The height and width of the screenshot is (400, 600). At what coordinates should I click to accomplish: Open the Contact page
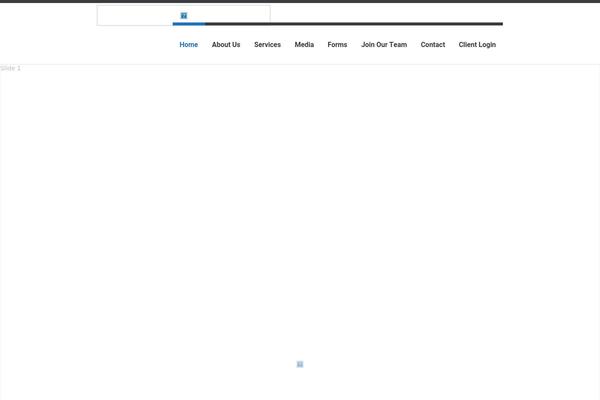(433, 45)
